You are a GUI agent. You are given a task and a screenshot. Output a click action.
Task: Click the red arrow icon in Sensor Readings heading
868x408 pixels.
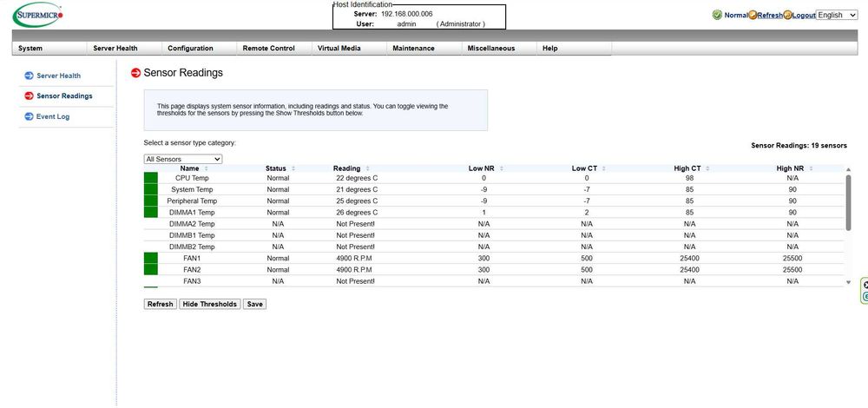[135, 73]
